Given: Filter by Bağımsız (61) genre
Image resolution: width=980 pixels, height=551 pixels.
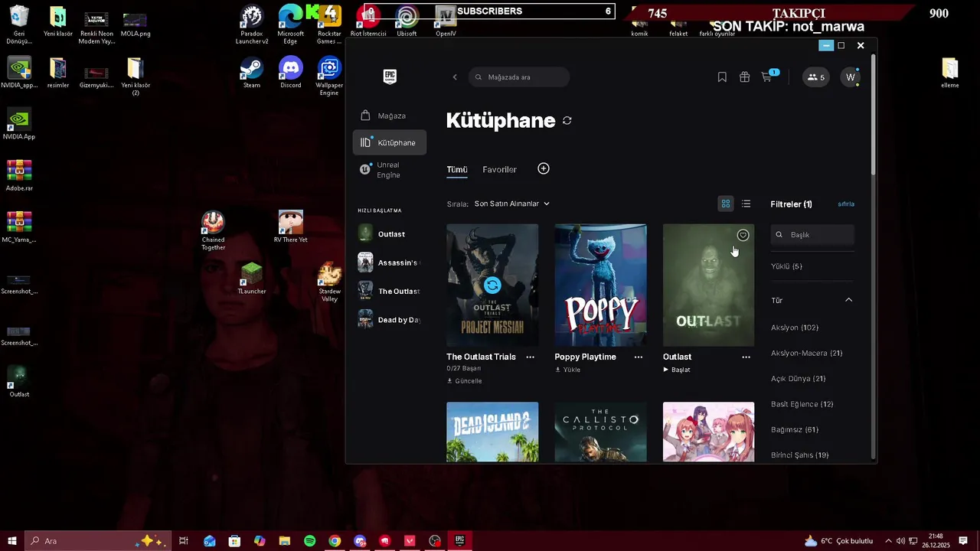Looking at the screenshot, I should point(795,430).
